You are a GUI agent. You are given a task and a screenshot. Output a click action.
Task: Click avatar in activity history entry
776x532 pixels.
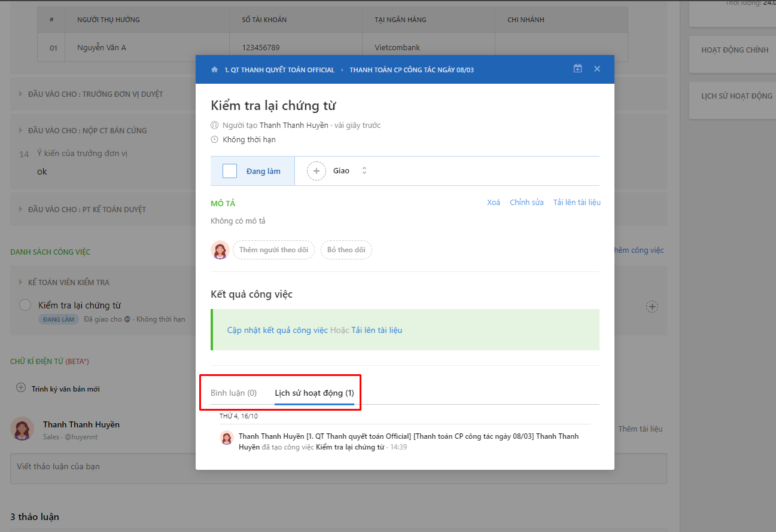[227, 438]
